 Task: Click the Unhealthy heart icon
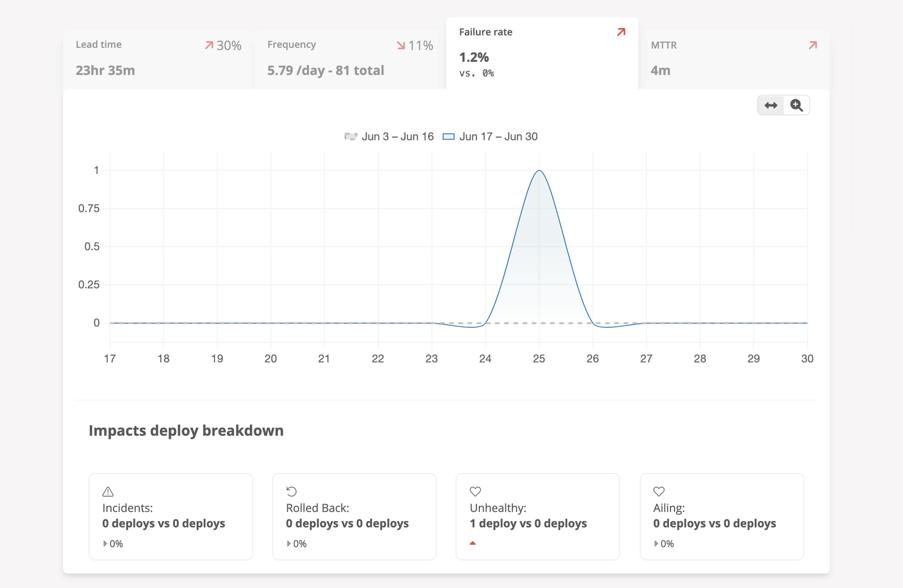pyautogui.click(x=475, y=492)
